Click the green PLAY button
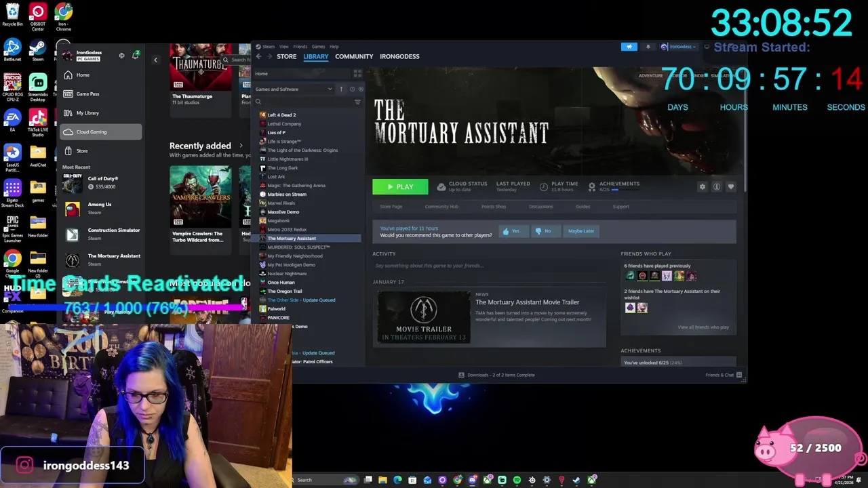The height and width of the screenshot is (488, 868). pyautogui.click(x=400, y=186)
